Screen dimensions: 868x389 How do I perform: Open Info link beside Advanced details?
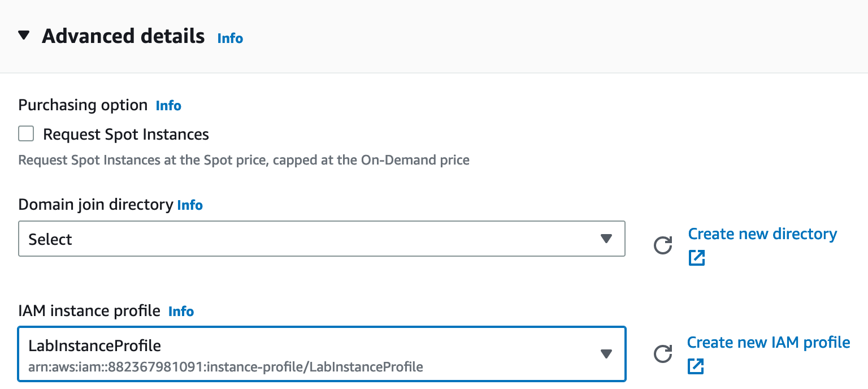[x=230, y=38]
